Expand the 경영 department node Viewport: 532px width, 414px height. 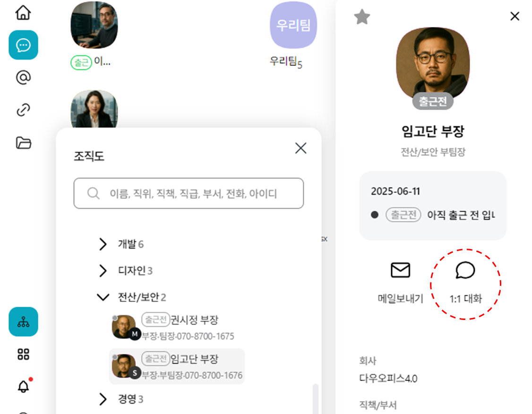tap(103, 399)
